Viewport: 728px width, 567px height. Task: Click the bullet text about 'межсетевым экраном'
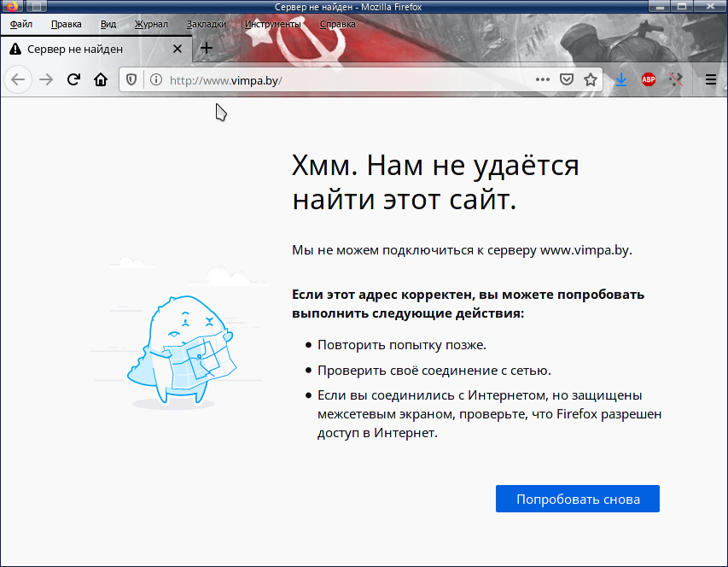coord(489,414)
